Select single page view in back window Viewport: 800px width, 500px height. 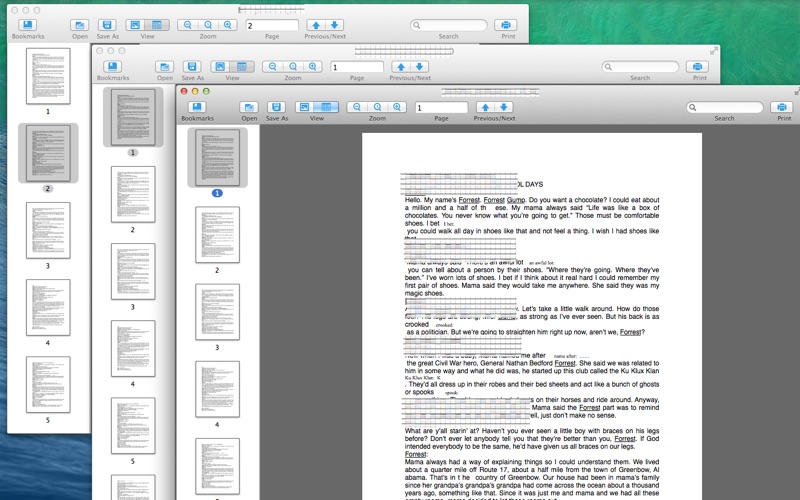135,25
